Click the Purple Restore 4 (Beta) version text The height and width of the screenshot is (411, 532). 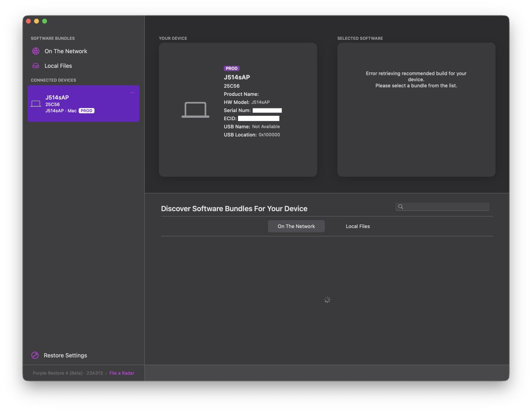point(68,373)
